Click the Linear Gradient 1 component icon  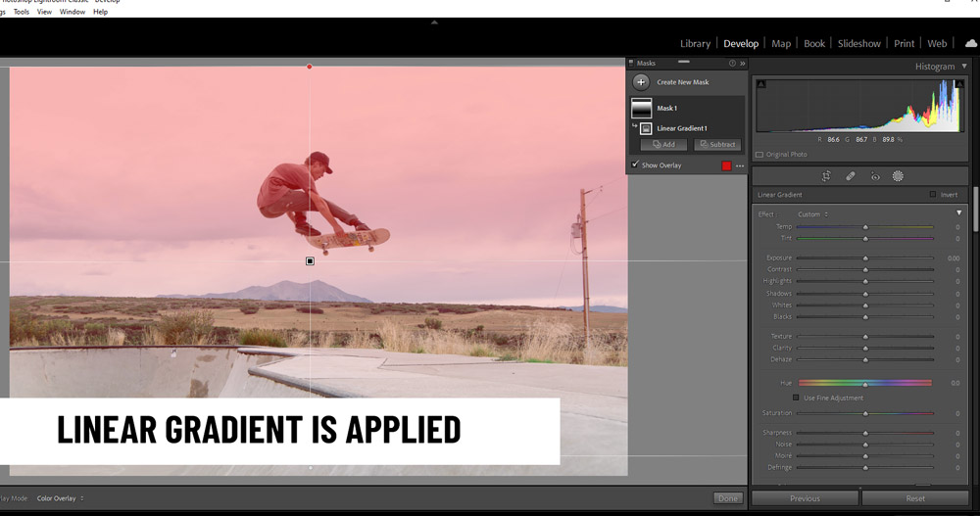pyautogui.click(x=646, y=128)
